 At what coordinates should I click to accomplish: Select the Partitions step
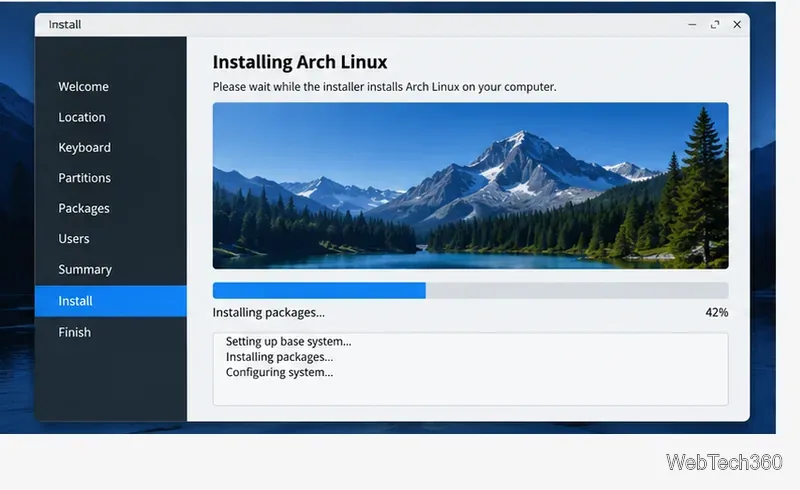click(84, 178)
